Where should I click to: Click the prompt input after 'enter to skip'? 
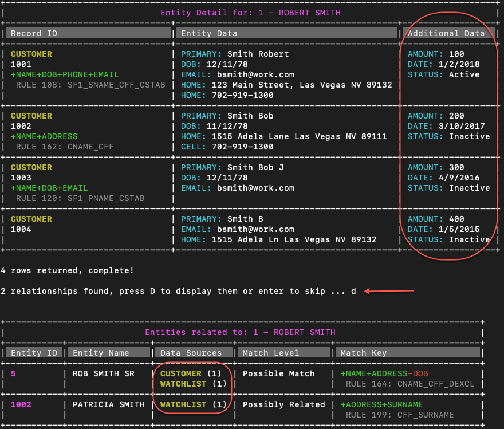point(353,291)
